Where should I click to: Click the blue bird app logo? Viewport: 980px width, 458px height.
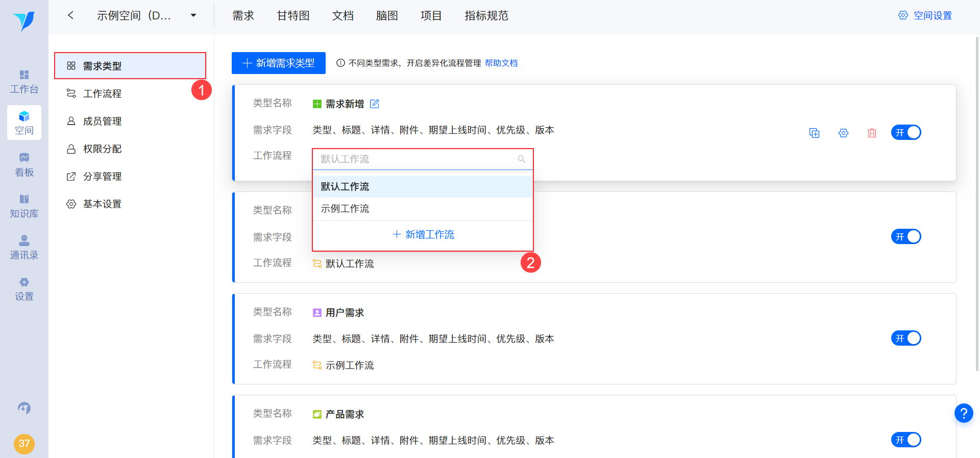coord(24,21)
